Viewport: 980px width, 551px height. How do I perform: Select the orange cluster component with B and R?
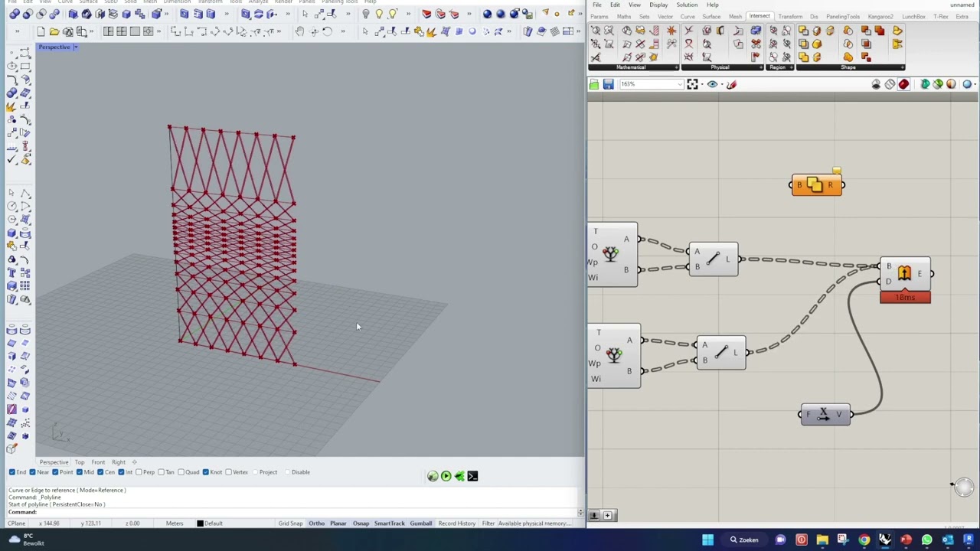click(817, 184)
